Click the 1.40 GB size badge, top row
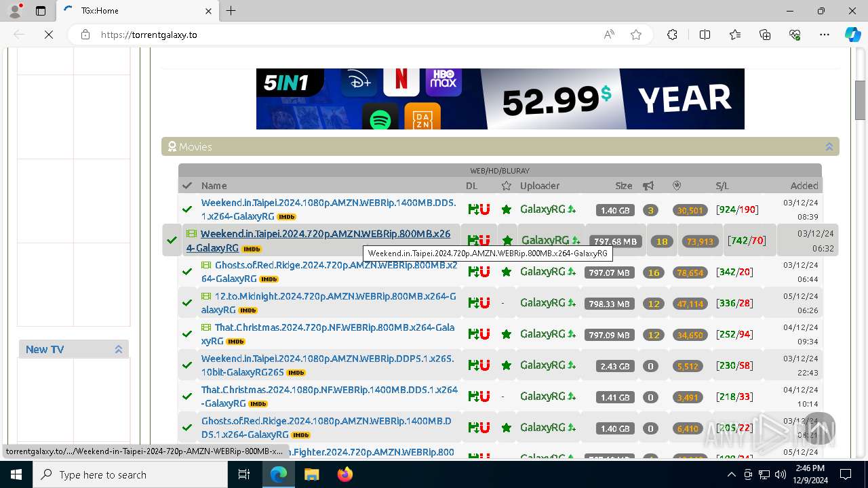Image resolution: width=868 pixels, height=488 pixels. [615, 210]
